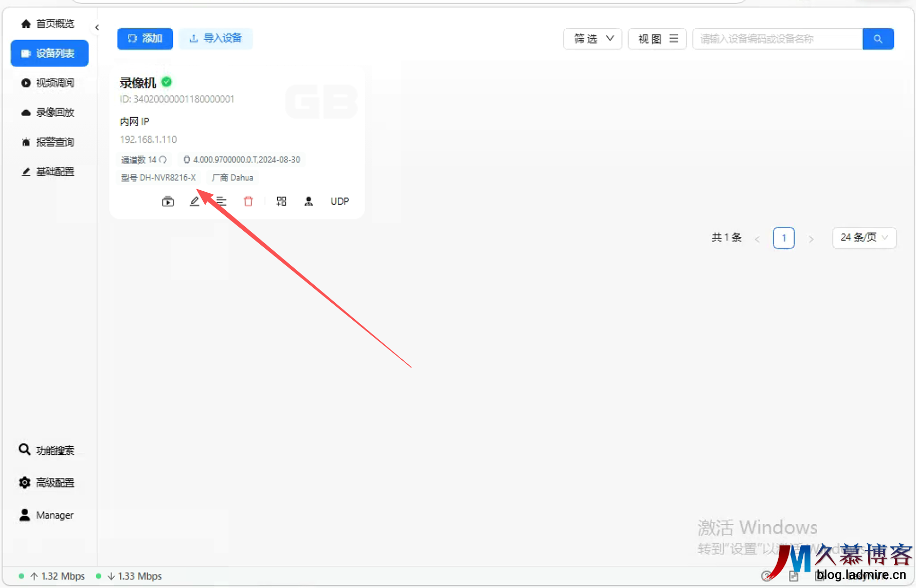The image size is (916, 588).
Task: Click the blue 添加 button
Action: pos(145,39)
